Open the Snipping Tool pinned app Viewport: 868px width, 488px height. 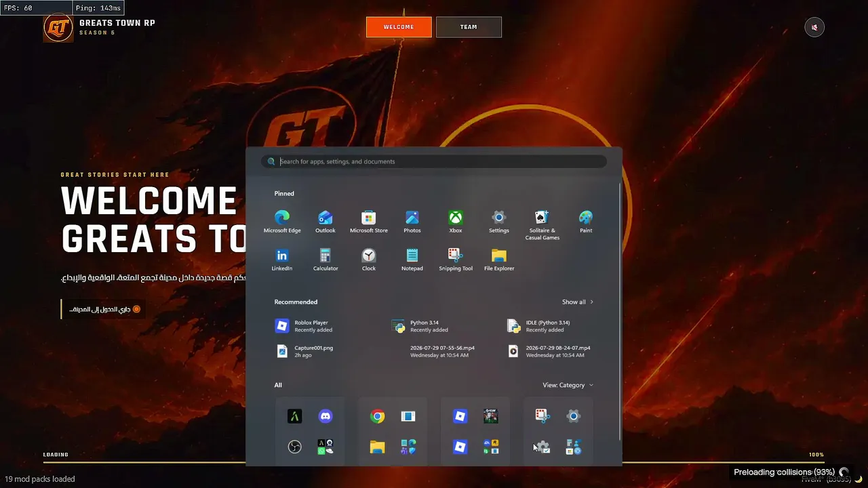tap(456, 260)
